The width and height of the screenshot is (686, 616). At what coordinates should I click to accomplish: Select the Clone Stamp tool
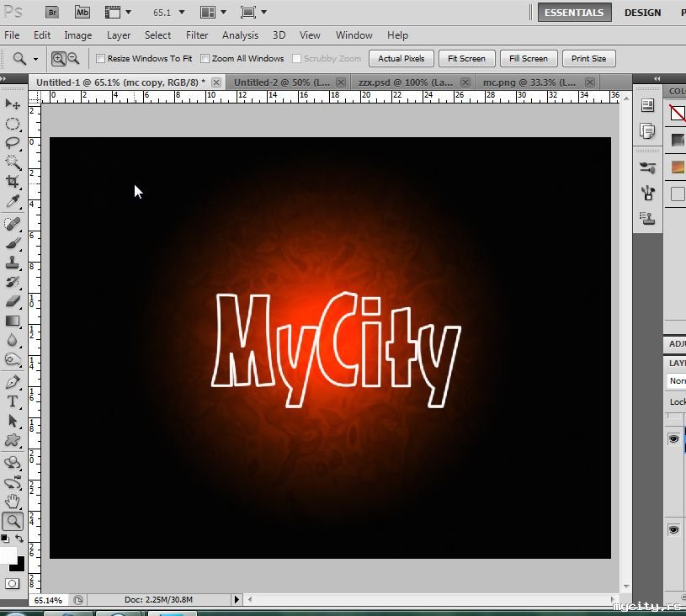13,263
